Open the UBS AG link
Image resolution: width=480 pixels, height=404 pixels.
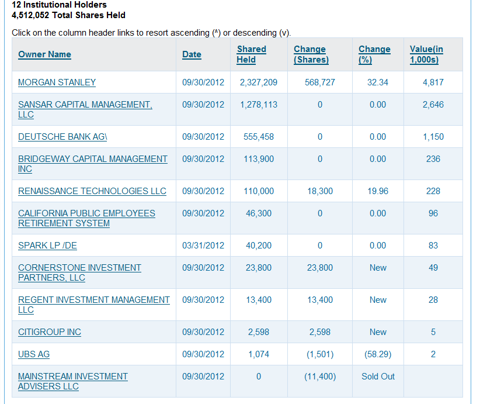pyautogui.click(x=34, y=354)
